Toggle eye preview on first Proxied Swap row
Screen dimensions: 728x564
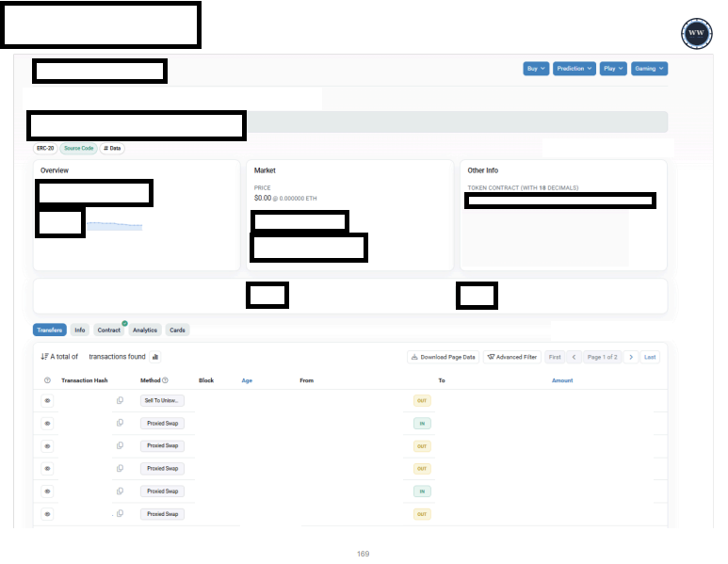coord(47,424)
